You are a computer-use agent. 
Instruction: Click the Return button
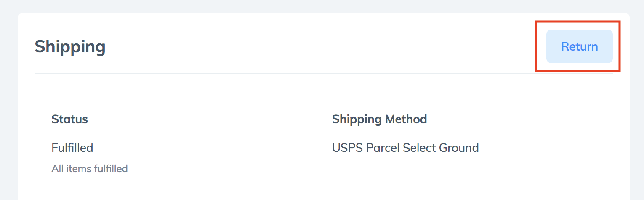[579, 46]
